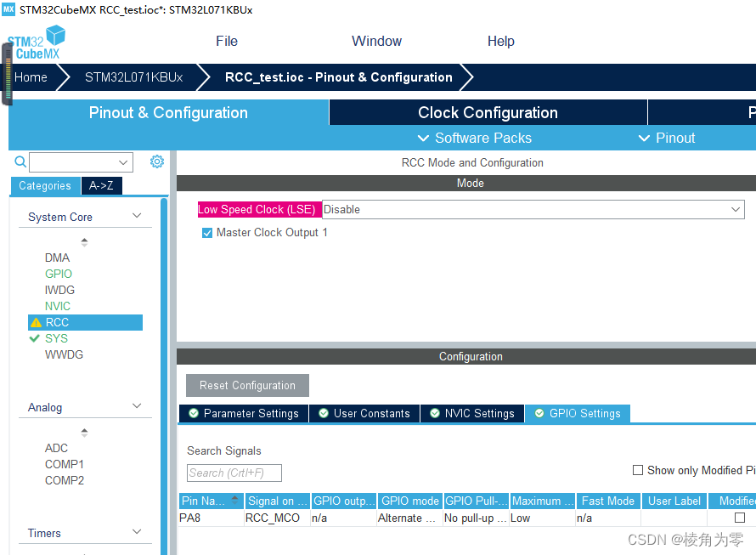Open the File menu
The height and width of the screenshot is (555, 756).
click(227, 41)
